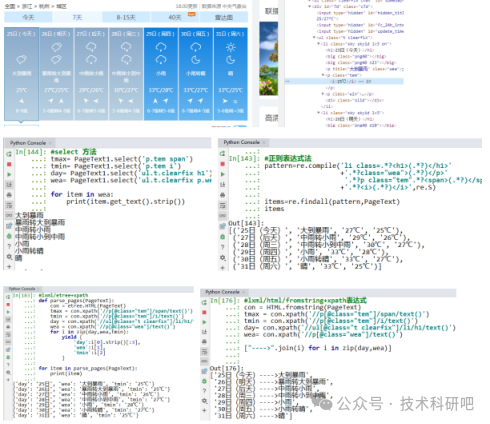
Task: Open settings gear of In[143] console
Action: click(x=222, y=257)
